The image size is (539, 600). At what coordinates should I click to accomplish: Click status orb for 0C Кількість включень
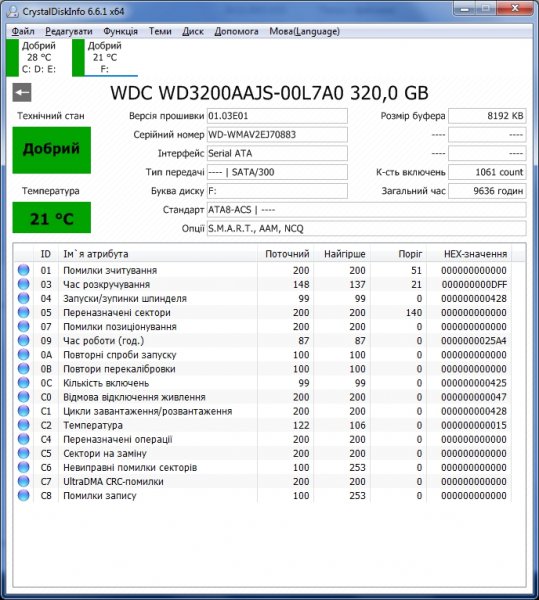pos(23,383)
